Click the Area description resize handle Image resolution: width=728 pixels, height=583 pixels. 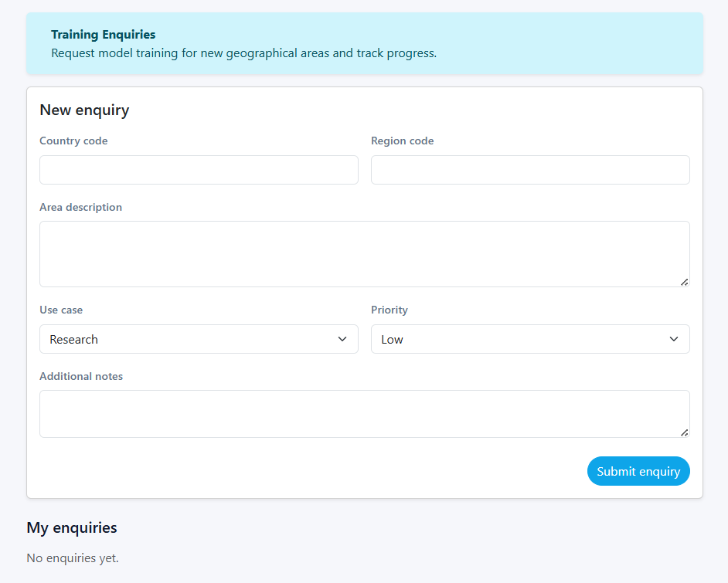click(684, 282)
